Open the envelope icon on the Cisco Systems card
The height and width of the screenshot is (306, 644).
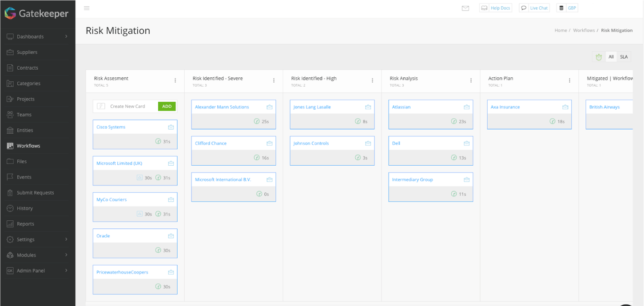tap(171, 127)
